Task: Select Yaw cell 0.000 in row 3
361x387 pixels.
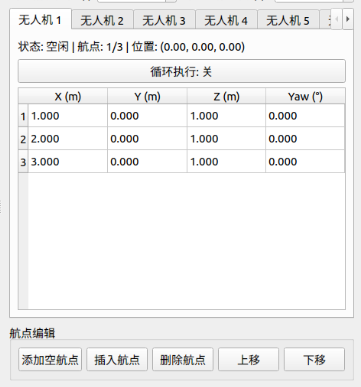Action: (x=305, y=161)
